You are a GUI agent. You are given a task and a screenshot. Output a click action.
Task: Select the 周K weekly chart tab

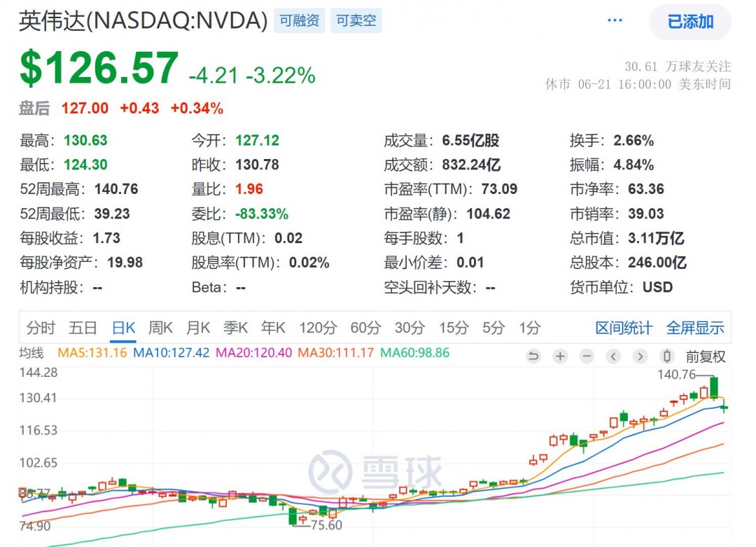point(160,328)
